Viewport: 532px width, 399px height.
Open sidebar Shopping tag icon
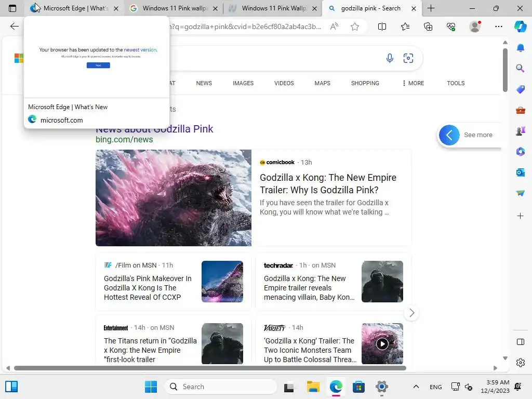pos(520,89)
